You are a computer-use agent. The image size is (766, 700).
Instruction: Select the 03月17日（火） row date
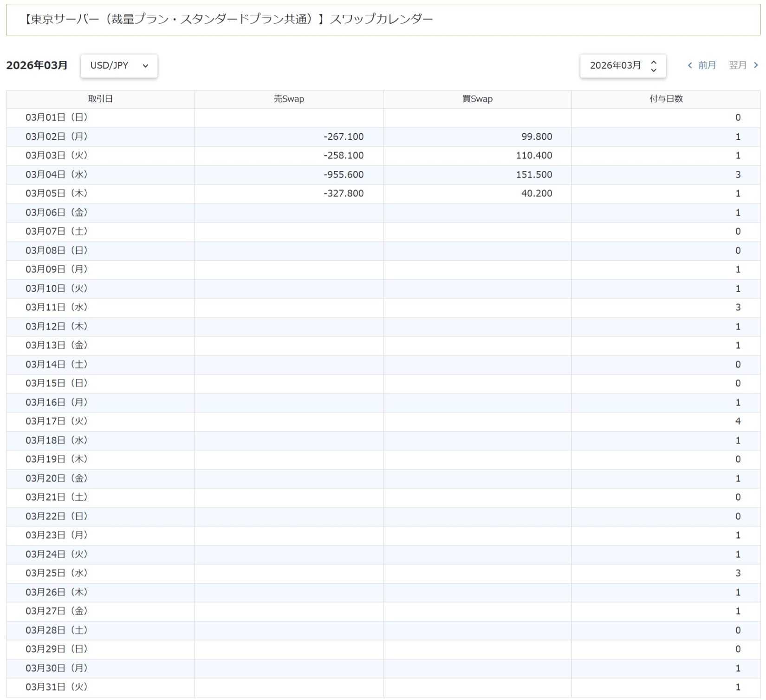pyautogui.click(x=57, y=421)
